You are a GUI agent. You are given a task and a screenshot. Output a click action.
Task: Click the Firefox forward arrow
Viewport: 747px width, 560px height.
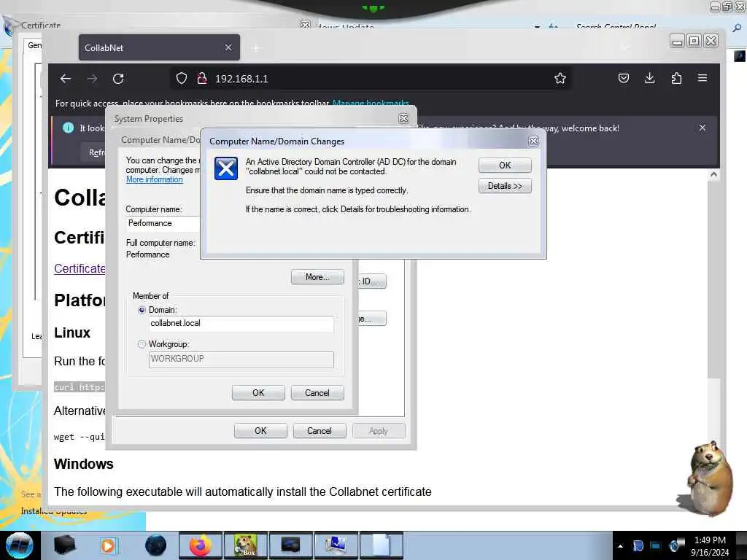pyautogui.click(x=92, y=79)
